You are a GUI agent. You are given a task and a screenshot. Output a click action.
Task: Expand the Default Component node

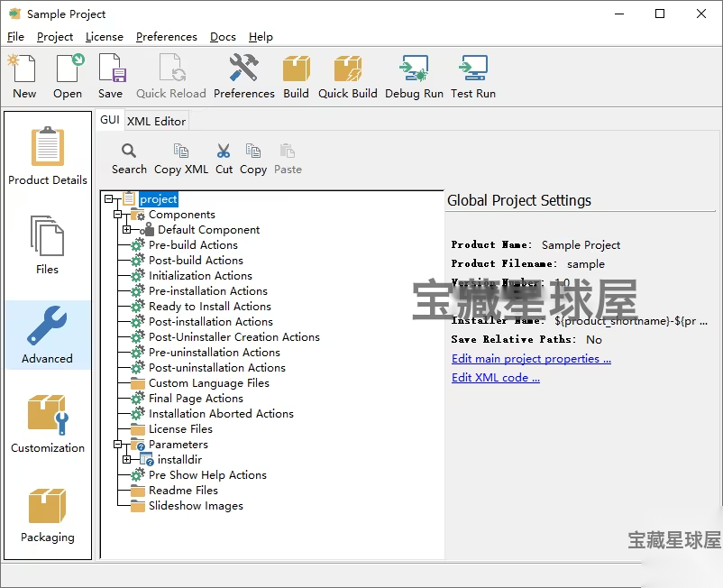coord(127,229)
